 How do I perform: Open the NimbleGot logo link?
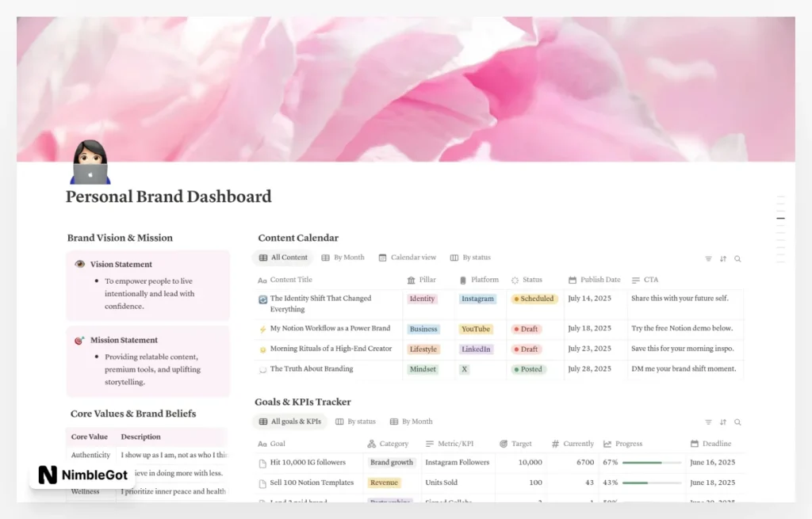tap(82, 475)
